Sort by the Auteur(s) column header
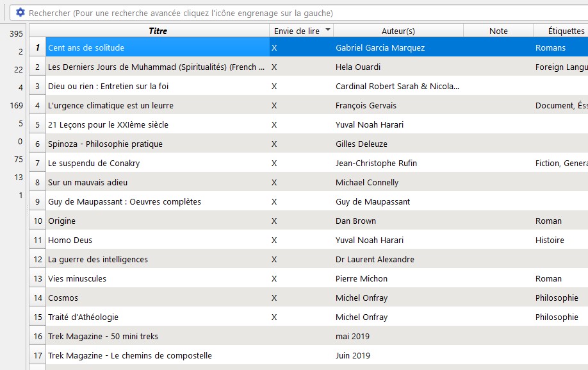This screenshot has width=588, height=370. 398,31
